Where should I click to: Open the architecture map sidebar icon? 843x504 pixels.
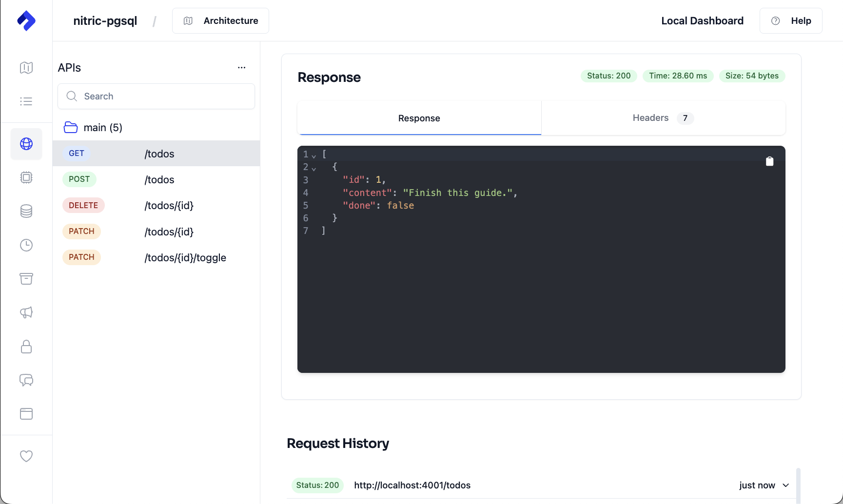point(26,68)
